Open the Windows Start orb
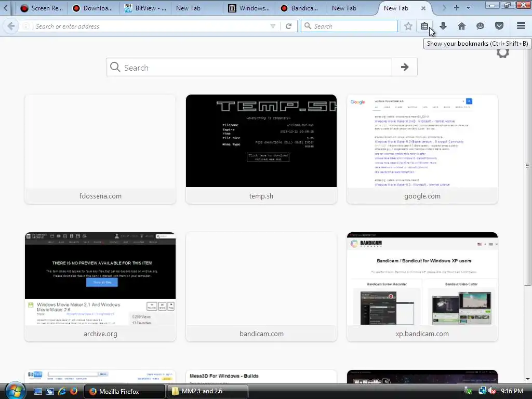Image resolution: width=532 pixels, height=399 pixels. [x=15, y=391]
